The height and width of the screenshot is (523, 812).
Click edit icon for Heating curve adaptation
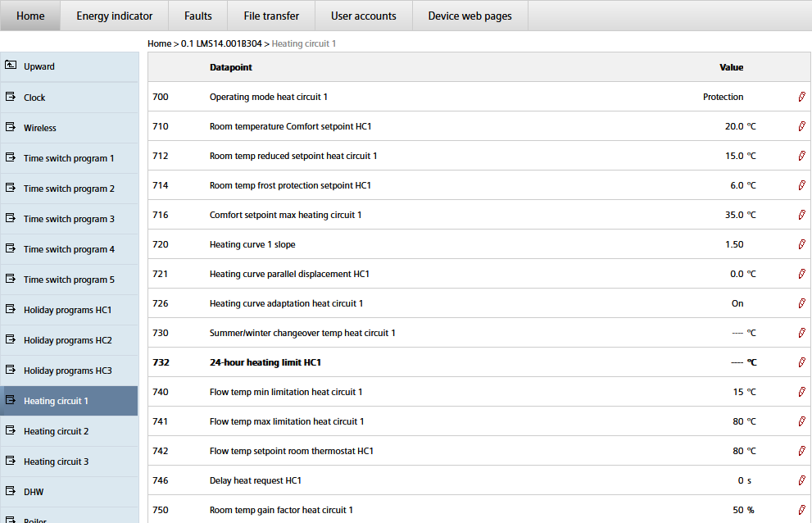[801, 303]
